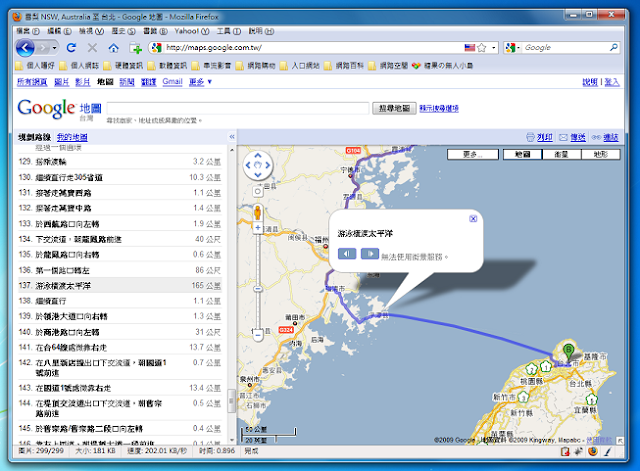The height and width of the screenshot is (471, 640).
Task: Select step 137 游泳橫渡太平洋
Action: pos(120,286)
